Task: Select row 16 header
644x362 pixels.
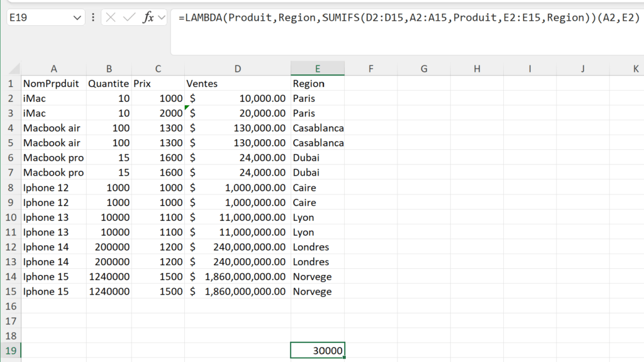Action: (11, 306)
